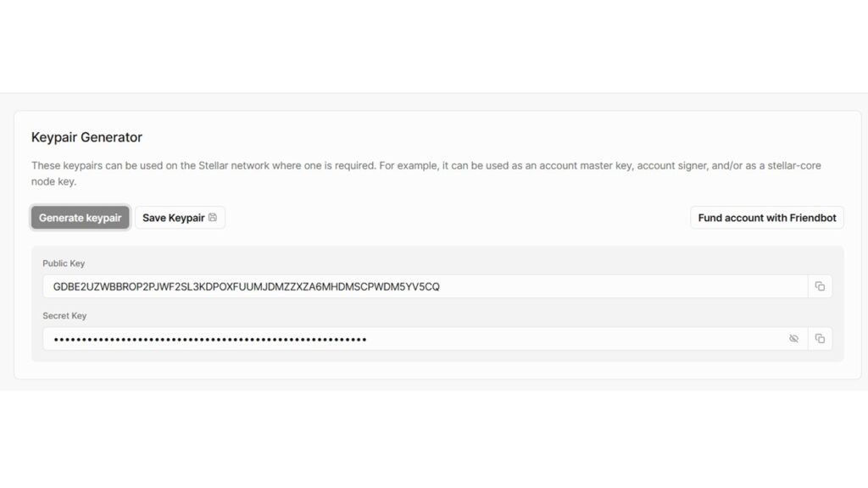The width and height of the screenshot is (868, 488).
Task: Click the words 'stellar-core' in the description
Action: pos(793,165)
